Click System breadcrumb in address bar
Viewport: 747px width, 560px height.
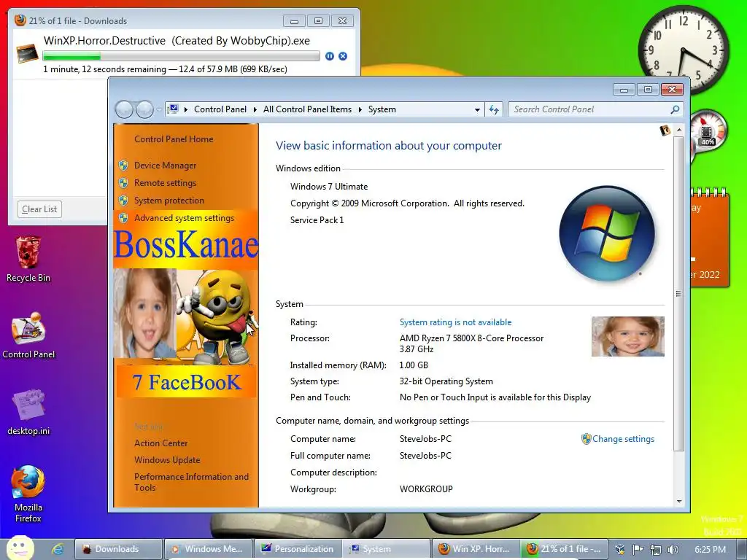click(382, 109)
